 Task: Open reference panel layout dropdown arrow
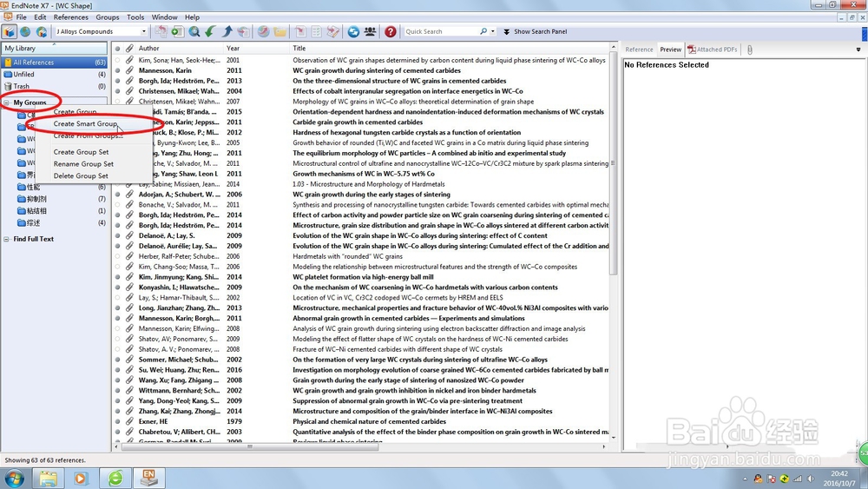pyautogui.click(x=858, y=50)
